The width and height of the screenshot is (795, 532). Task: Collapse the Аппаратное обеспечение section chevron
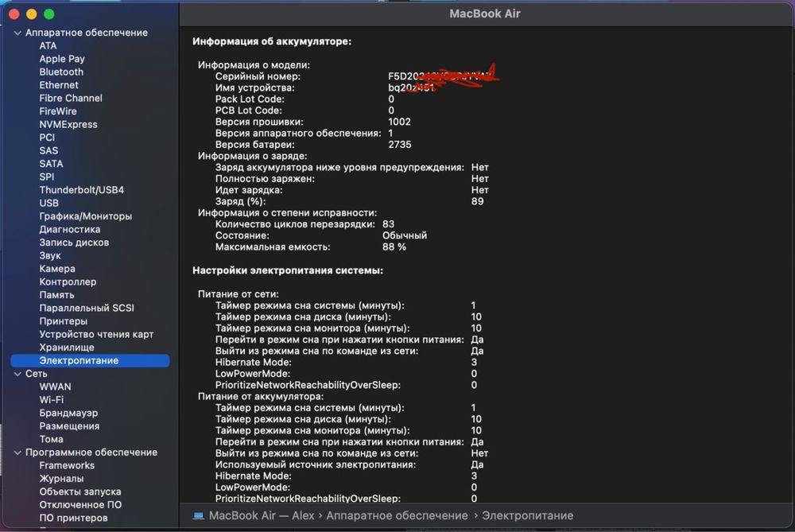pyautogui.click(x=17, y=33)
